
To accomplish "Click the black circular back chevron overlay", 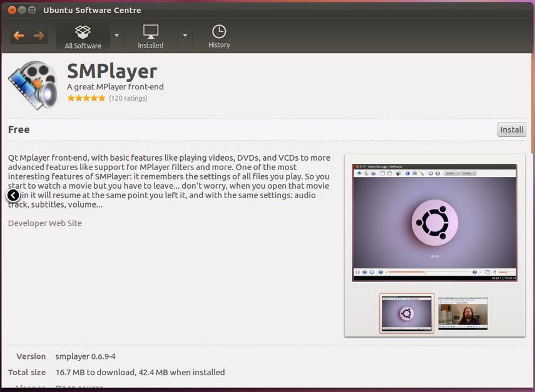I will [13, 195].
